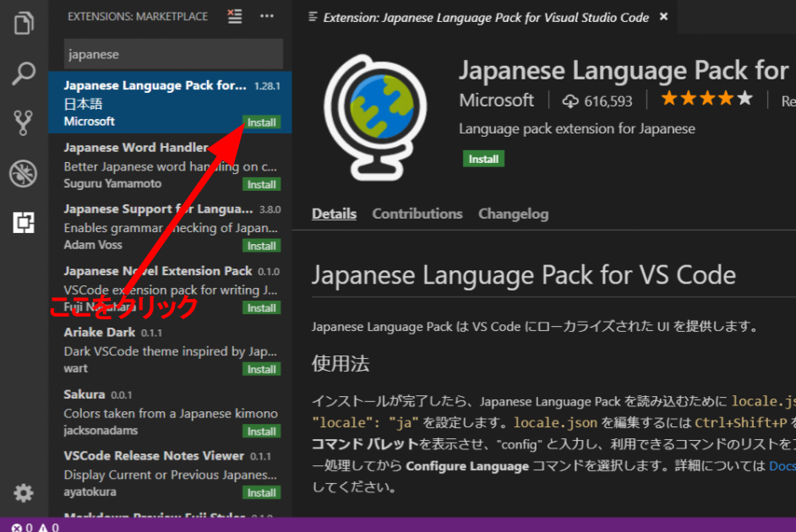Install Japanese Word Handler extension
796x532 pixels.
pyautogui.click(x=261, y=185)
